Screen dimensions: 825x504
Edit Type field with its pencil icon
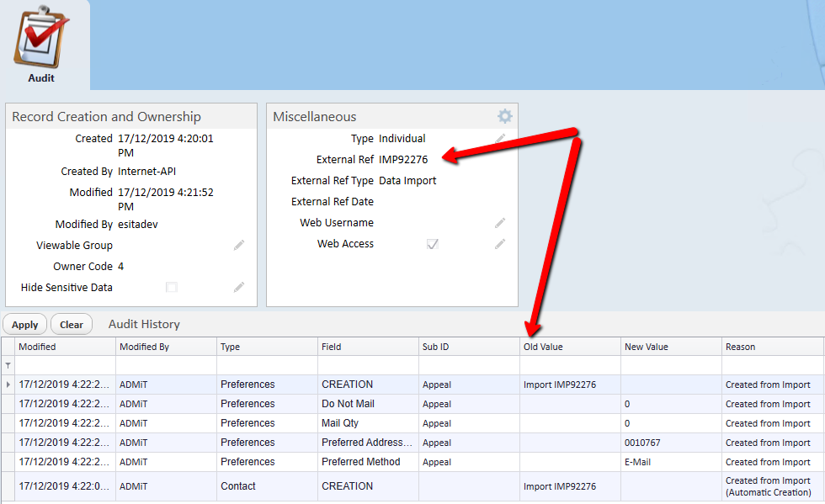coord(500,138)
